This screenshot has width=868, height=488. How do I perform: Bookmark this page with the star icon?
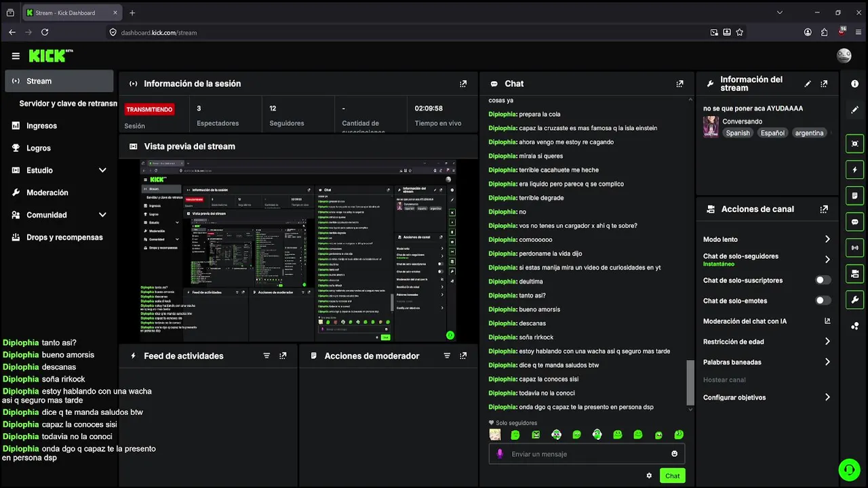pyautogui.click(x=740, y=32)
